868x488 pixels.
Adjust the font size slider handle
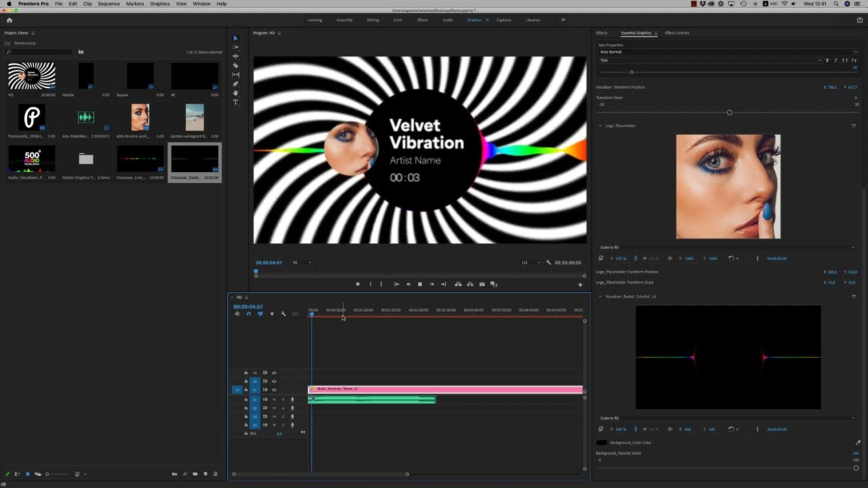(x=631, y=72)
